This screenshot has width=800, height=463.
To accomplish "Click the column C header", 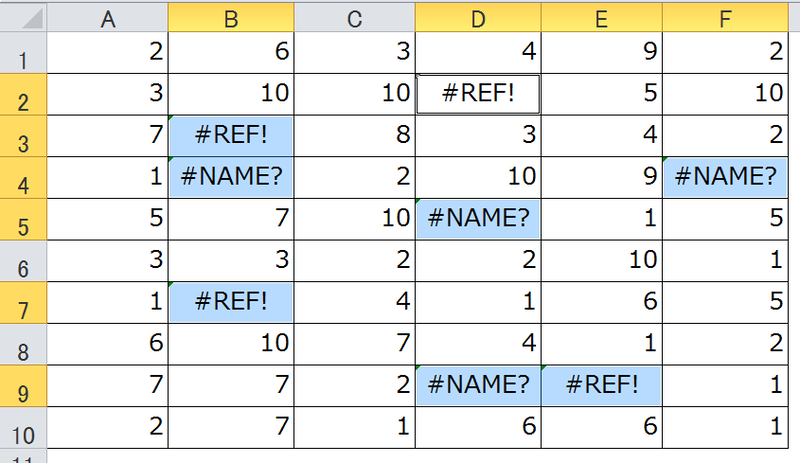I will click(x=355, y=15).
